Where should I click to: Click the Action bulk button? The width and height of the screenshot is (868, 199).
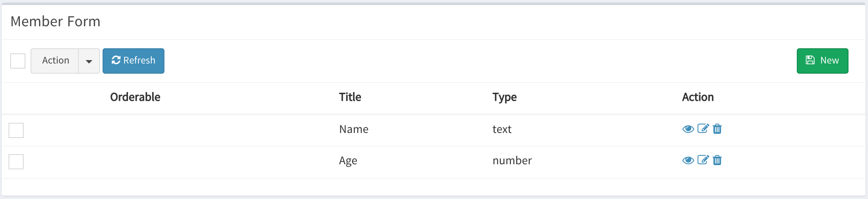[x=56, y=61]
